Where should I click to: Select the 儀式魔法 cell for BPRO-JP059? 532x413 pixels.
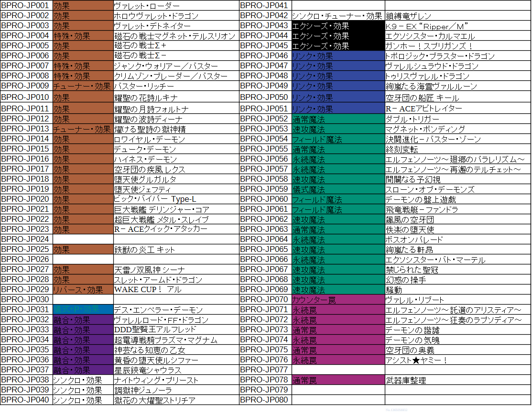338,189
